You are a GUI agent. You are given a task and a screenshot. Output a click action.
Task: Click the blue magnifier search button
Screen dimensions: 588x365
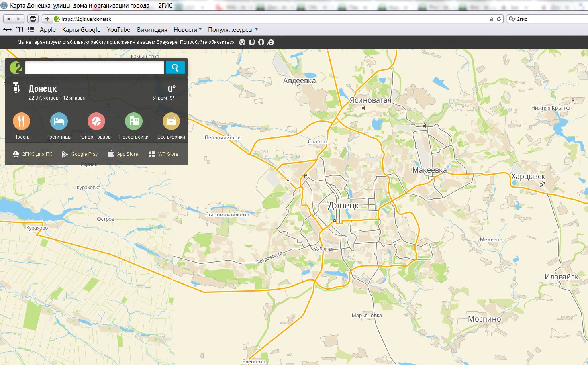pos(175,68)
